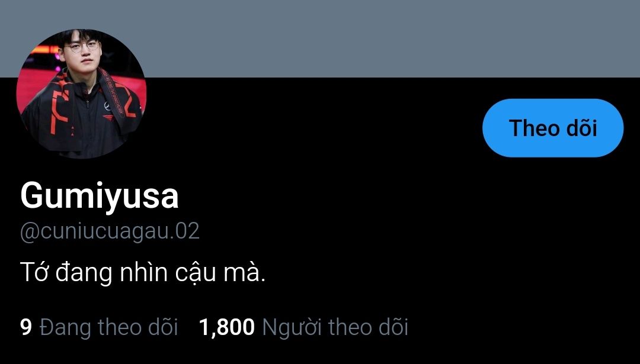Screen dimensions: 640x364
Task: View the gray header banner image
Action: coord(320,38)
